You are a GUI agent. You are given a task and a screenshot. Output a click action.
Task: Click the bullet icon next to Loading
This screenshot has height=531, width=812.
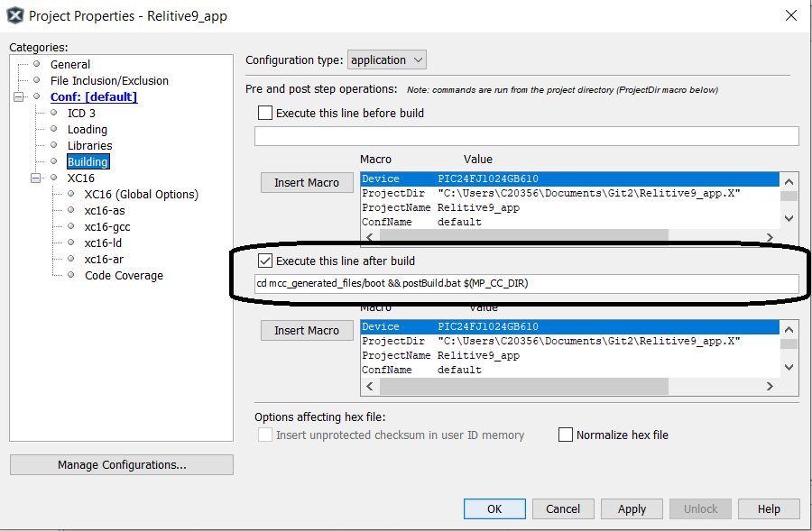54,129
